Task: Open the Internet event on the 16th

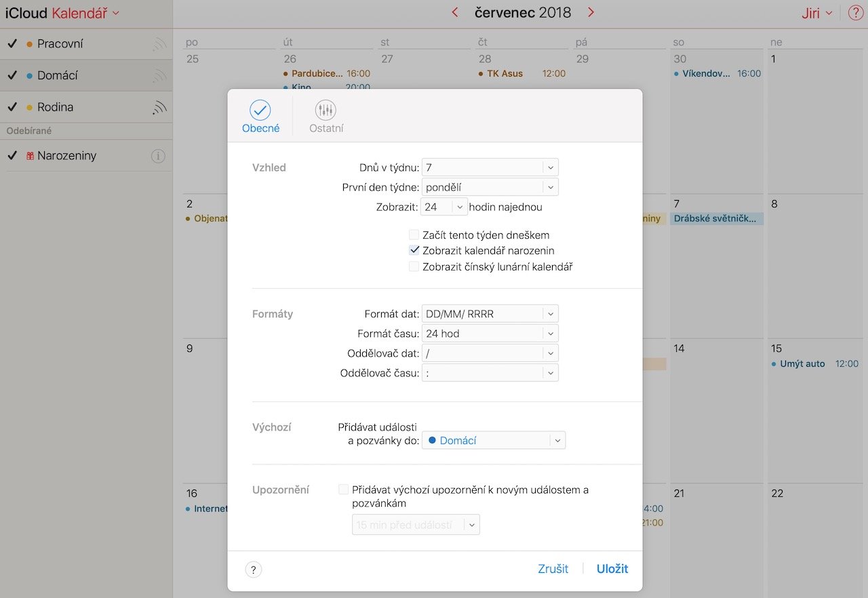Action: click(x=207, y=509)
